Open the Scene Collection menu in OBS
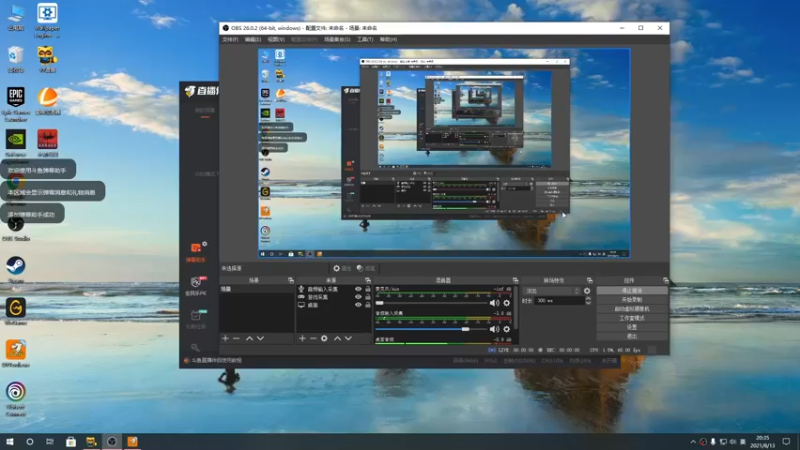Image resolution: width=800 pixels, height=450 pixels. (337, 39)
